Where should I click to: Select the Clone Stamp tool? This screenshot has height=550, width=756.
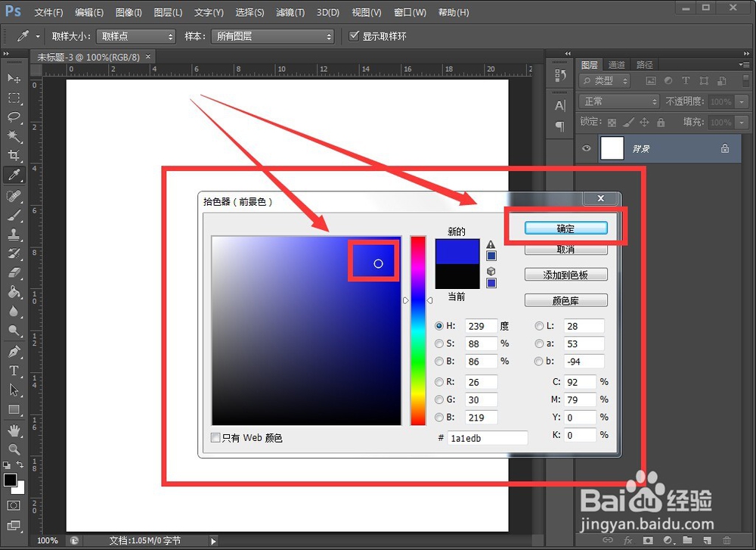click(x=14, y=235)
